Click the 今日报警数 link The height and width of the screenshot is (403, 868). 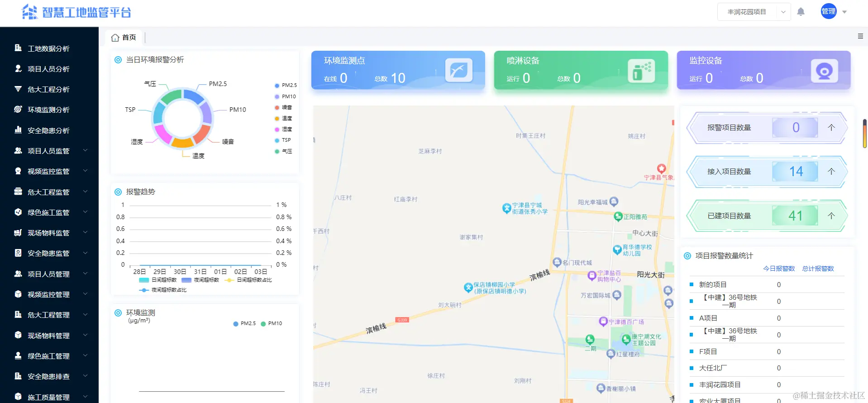pos(779,269)
